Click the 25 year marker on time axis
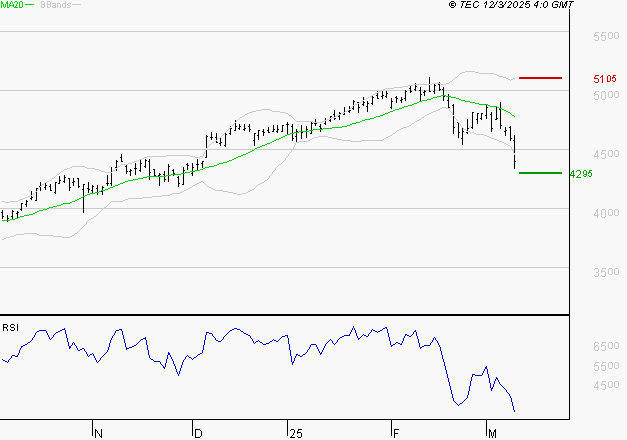This screenshot has width=627, height=440. [x=296, y=434]
